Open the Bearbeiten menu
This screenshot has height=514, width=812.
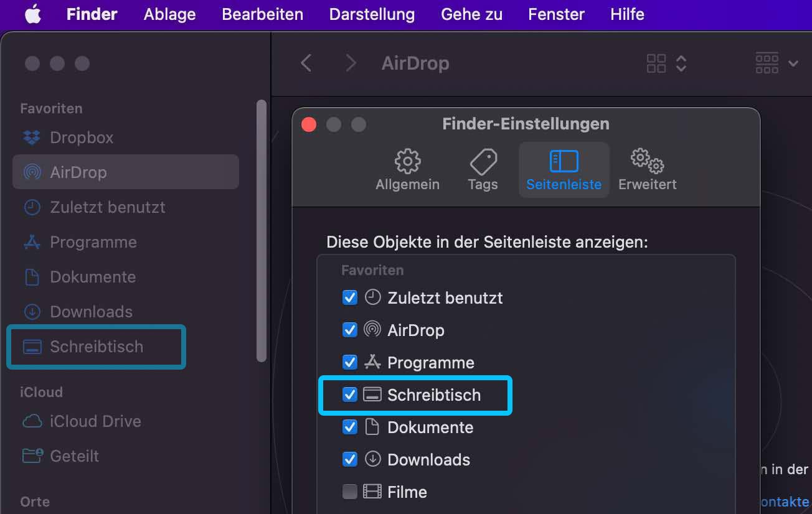coord(263,14)
